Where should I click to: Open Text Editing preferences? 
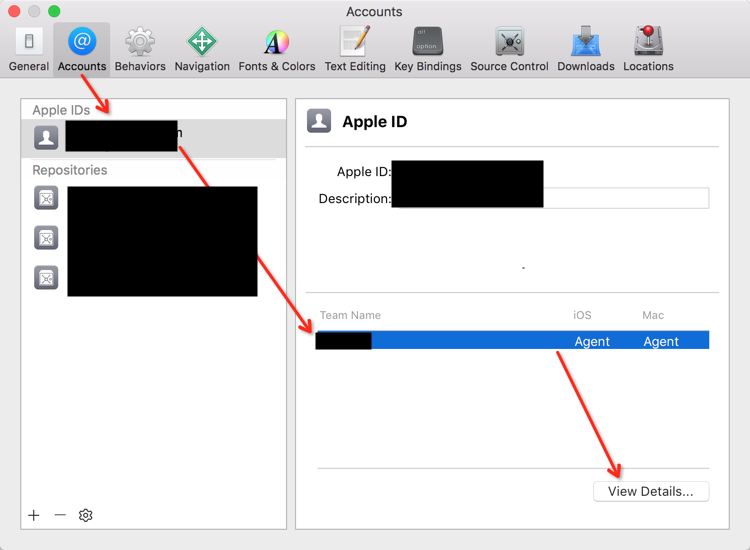355,49
